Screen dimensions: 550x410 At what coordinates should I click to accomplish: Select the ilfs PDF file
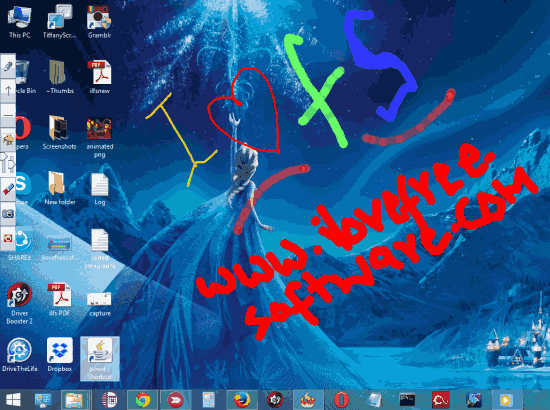[x=60, y=300]
